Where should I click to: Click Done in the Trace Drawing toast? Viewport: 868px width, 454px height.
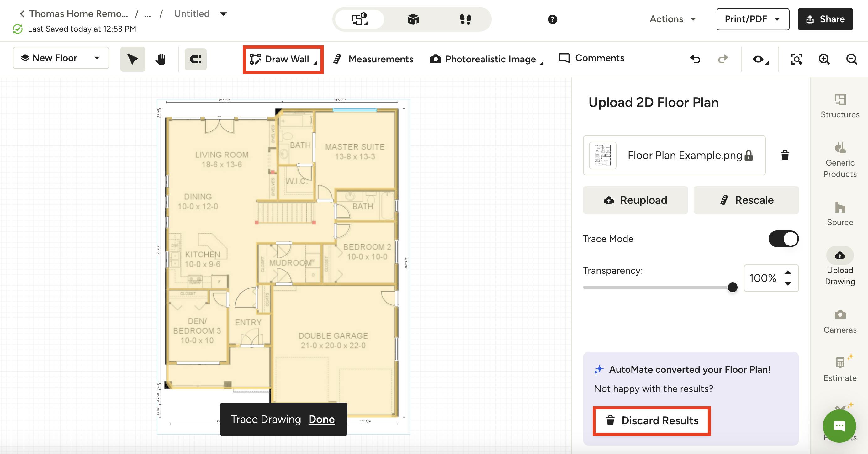(x=321, y=419)
